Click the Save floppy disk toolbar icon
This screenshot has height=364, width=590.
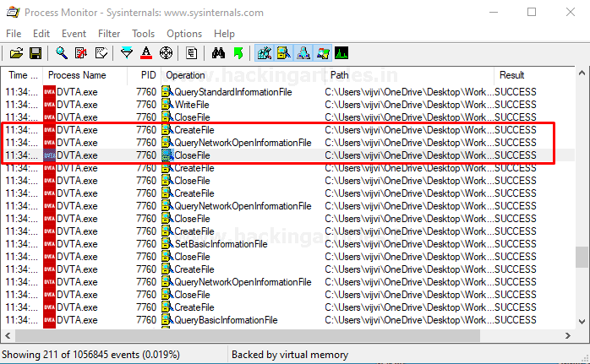[x=36, y=53]
